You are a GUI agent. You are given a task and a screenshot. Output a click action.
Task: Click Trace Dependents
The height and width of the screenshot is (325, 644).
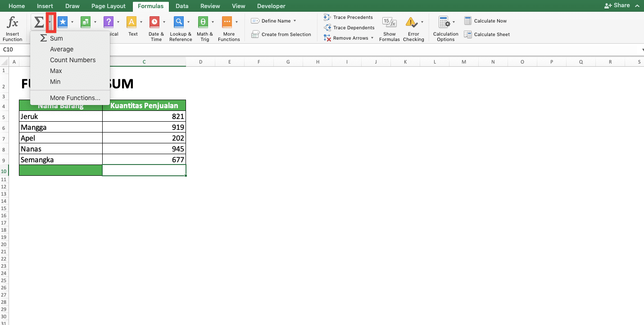[349, 27]
